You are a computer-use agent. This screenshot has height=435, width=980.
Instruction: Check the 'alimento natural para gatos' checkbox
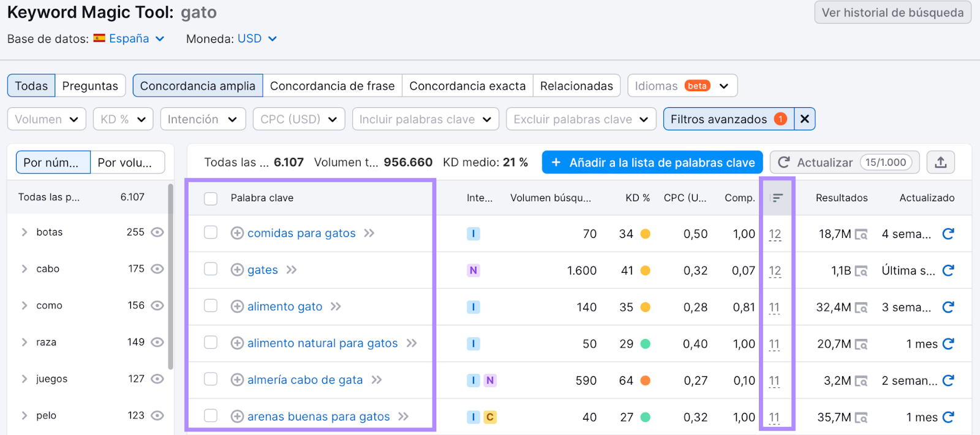pyautogui.click(x=211, y=343)
